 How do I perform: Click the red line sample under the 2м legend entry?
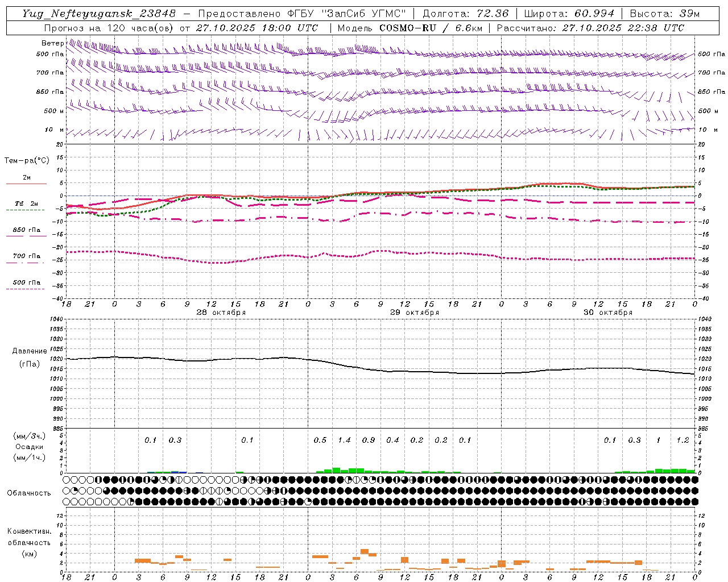[x=26, y=184]
